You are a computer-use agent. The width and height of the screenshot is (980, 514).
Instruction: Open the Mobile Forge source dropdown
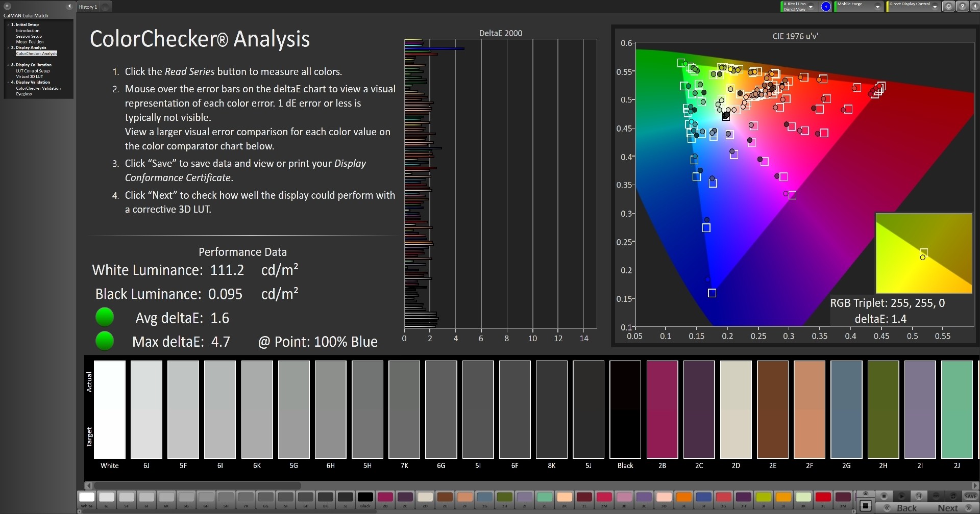(x=877, y=7)
